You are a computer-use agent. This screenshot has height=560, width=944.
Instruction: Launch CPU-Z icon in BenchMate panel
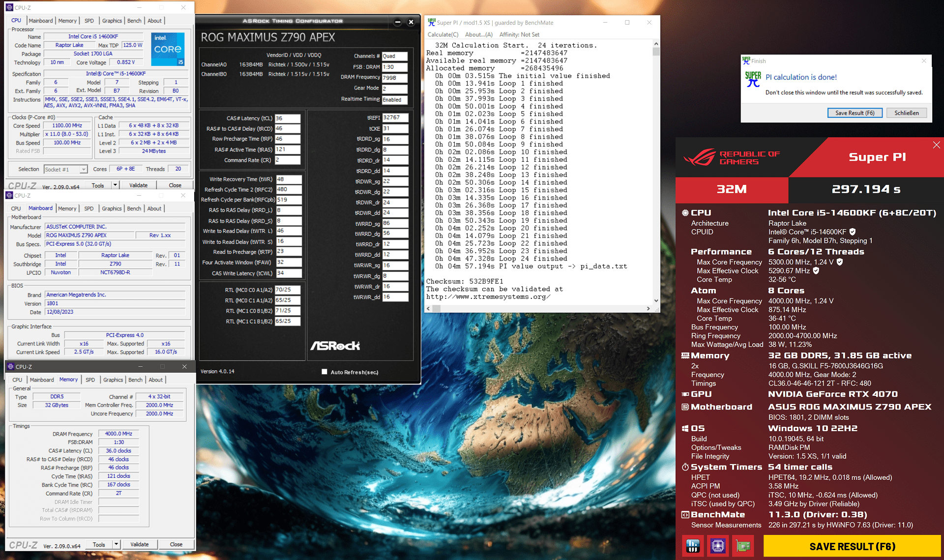pos(718,546)
